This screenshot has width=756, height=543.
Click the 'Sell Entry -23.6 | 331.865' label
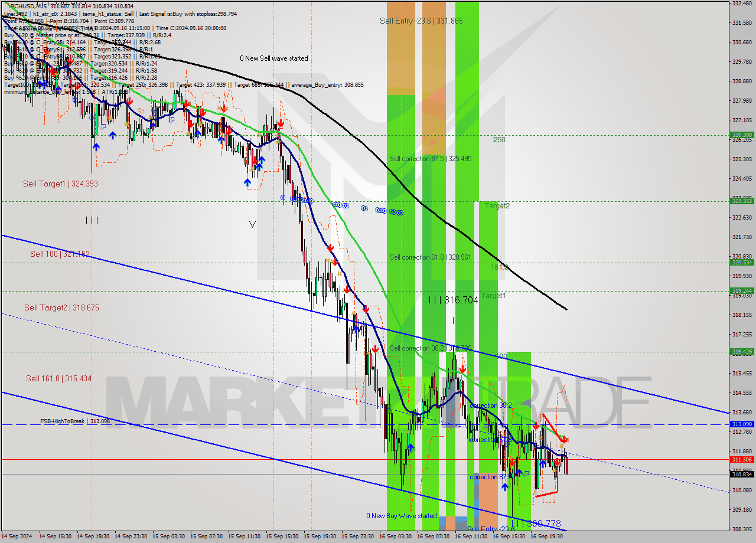click(x=421, y=21)
